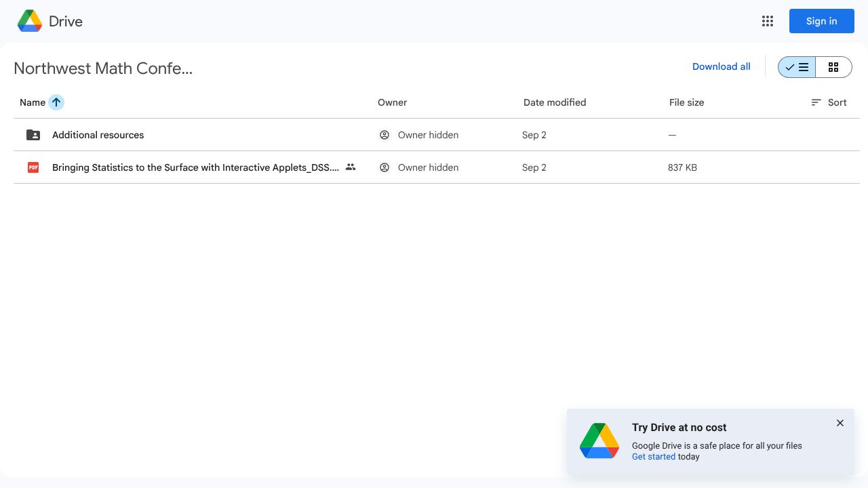Click Download all link
Image resolution: width=868 pixels, height=488 pixels.
(721, 66)
